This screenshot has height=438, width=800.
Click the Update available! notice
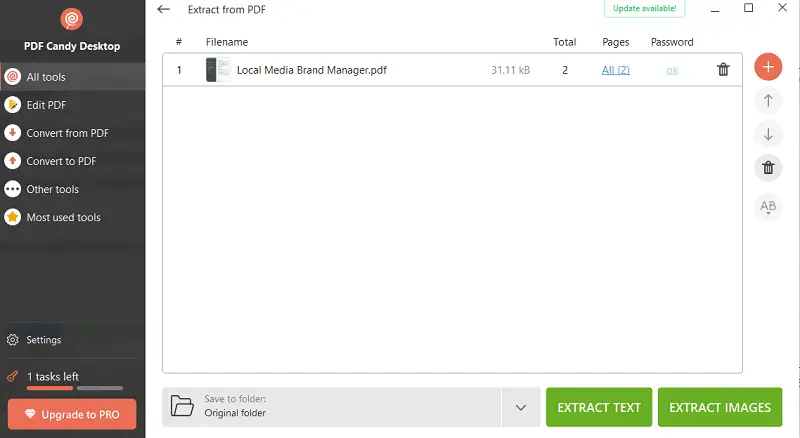644,9
